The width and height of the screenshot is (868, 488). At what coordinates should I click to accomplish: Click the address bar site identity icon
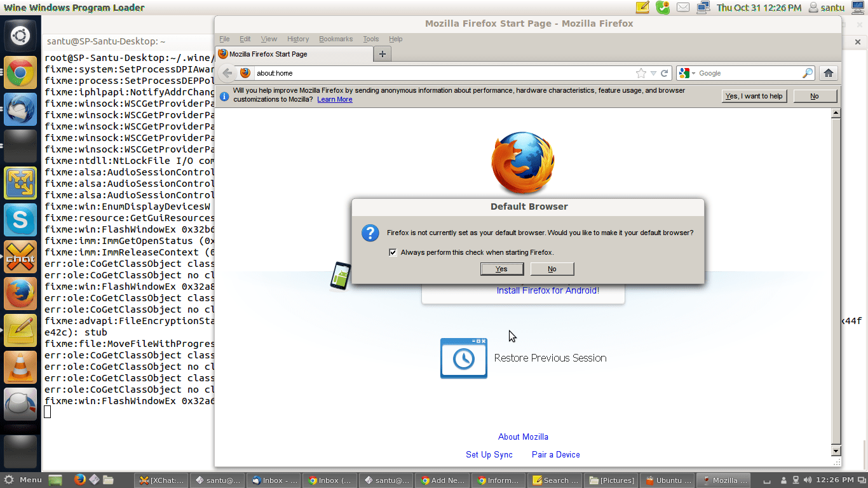[245, 73]
